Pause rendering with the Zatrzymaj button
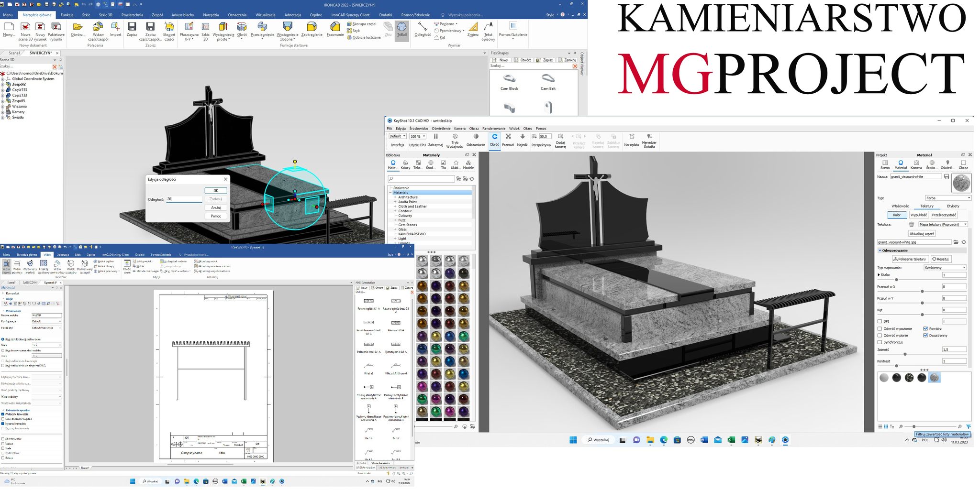 click(435, 140)
